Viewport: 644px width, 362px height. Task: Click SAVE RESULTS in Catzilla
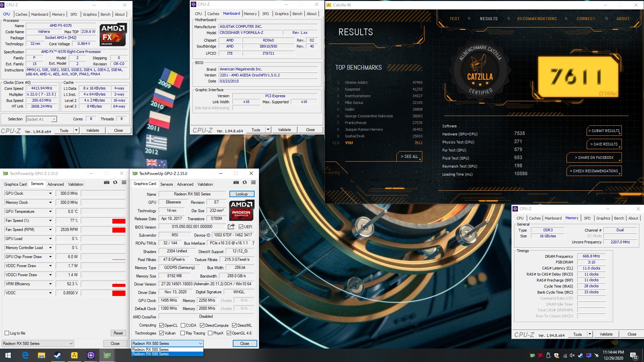pos(604,144)
